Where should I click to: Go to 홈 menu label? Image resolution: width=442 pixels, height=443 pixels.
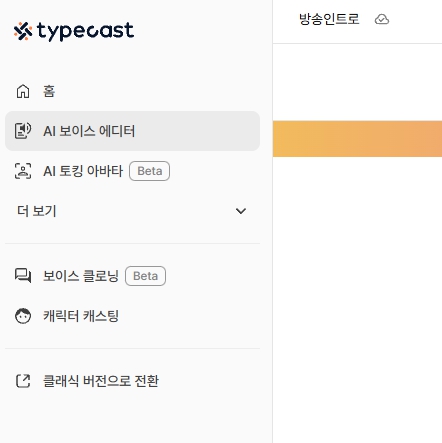(x=49, y=91)
